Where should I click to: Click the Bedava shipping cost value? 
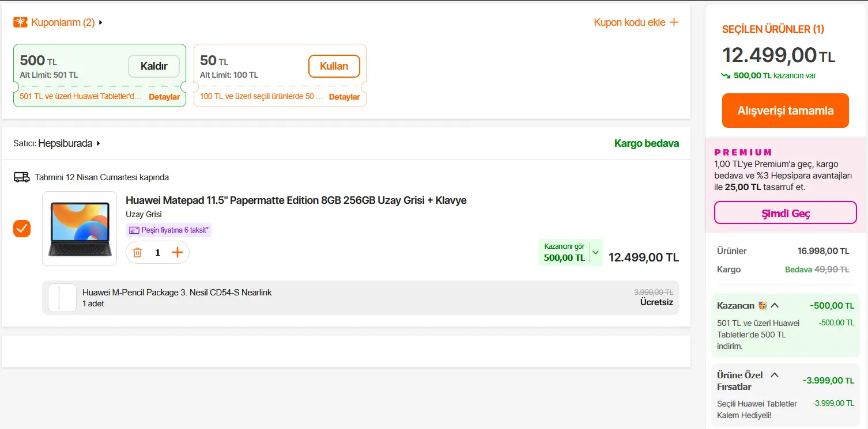pos(798,269)
